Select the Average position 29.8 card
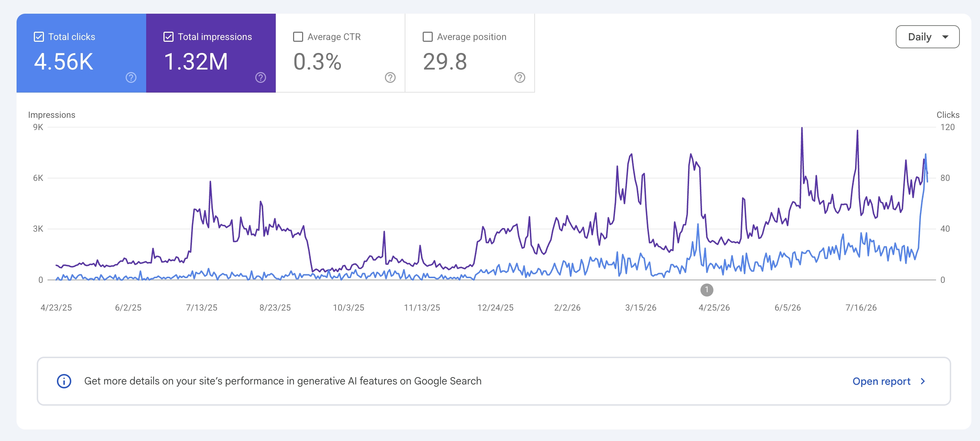Image resolution: width=980 pixels, height=441 pixels. point(470,53)
